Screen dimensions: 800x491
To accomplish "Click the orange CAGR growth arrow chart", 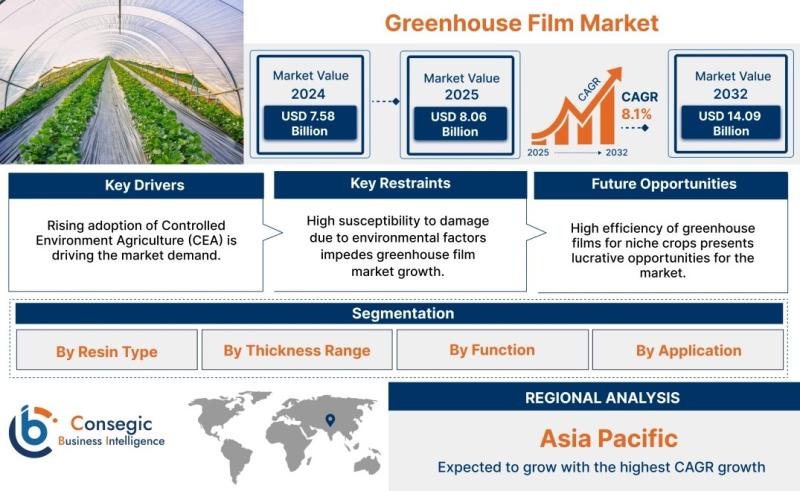I will (x=576, y=106).
